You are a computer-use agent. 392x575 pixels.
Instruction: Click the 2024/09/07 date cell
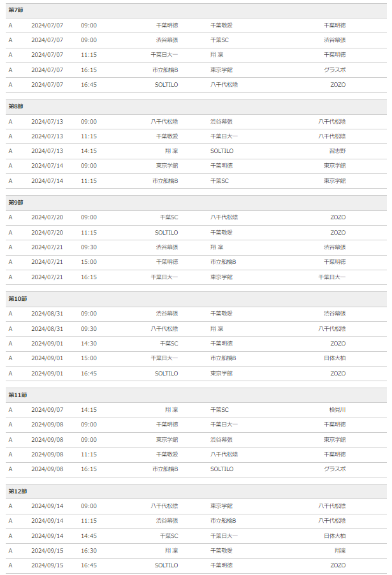[47, 410]
